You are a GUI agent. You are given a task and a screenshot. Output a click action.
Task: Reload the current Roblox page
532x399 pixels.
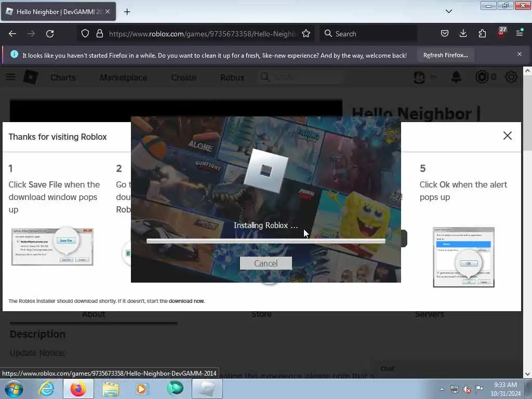tap(50, 34)
